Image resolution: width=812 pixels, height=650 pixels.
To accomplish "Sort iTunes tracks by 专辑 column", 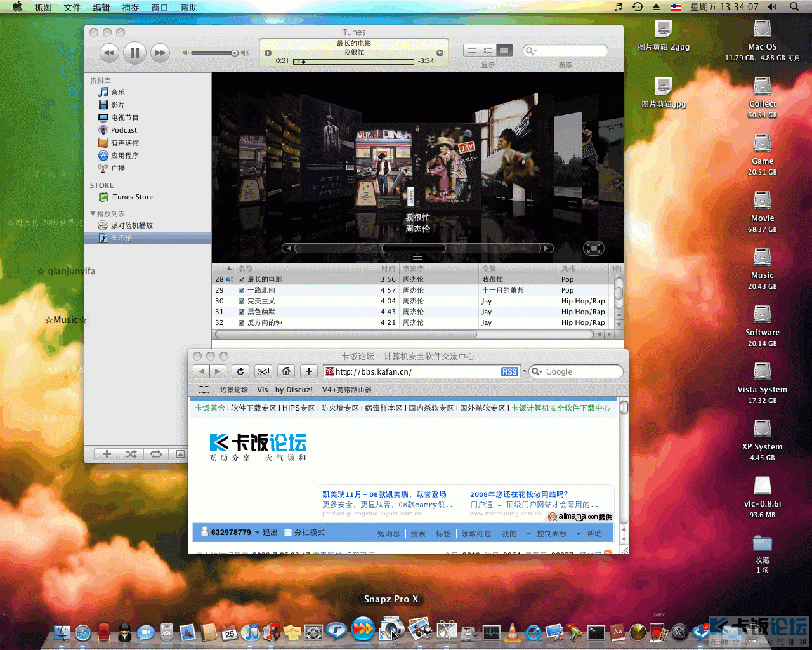I will click(x=518, y=269).
